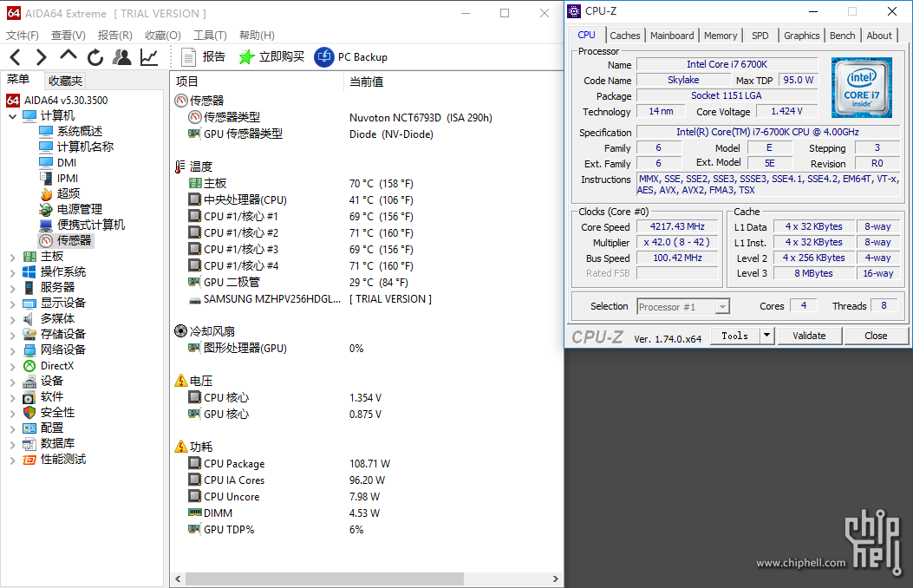Click the Forward arrow in AIDA64 toolbar
Viewport: 913px width, 588px height.
pos(41,57)
